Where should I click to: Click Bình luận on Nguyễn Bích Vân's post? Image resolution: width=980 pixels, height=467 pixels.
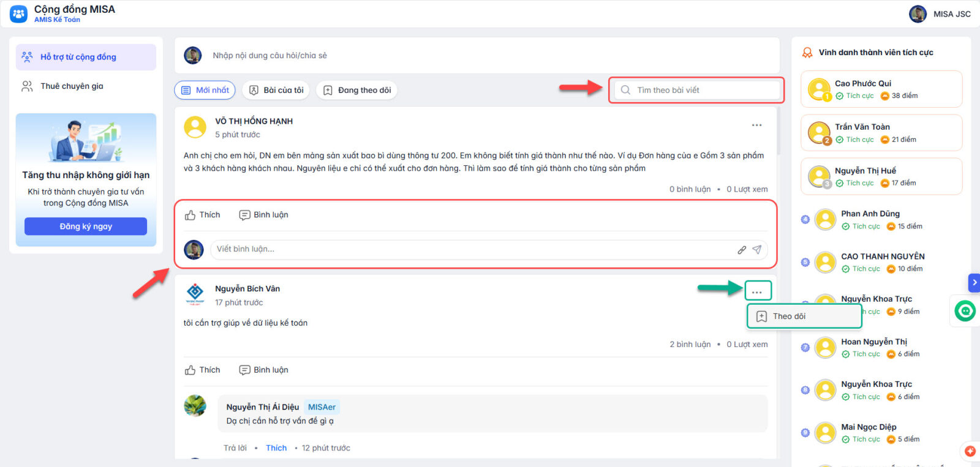(264, 370)
